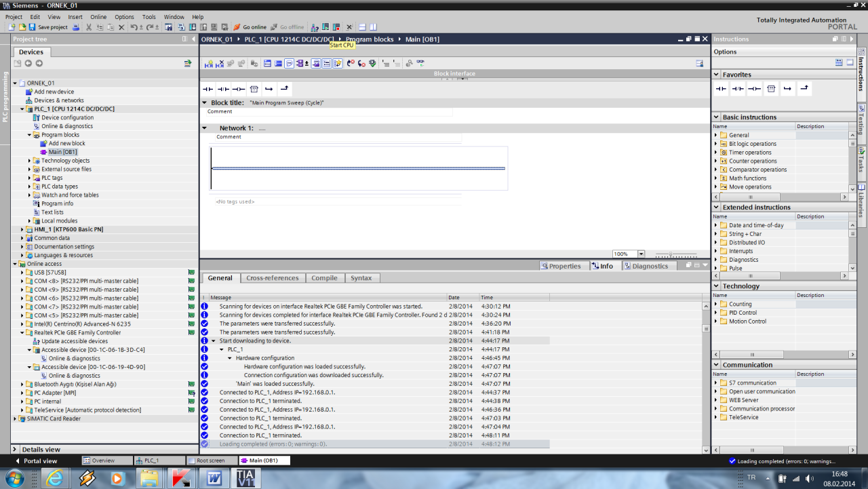Click the Save project icon
Image resolution: width=868 pixels, height=489 pixels.
(32, 27)
